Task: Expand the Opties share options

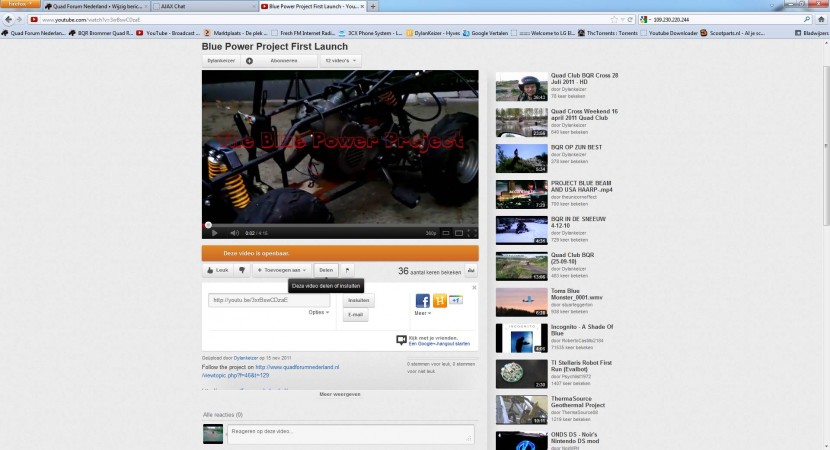Action: click(x=319, y=313)
